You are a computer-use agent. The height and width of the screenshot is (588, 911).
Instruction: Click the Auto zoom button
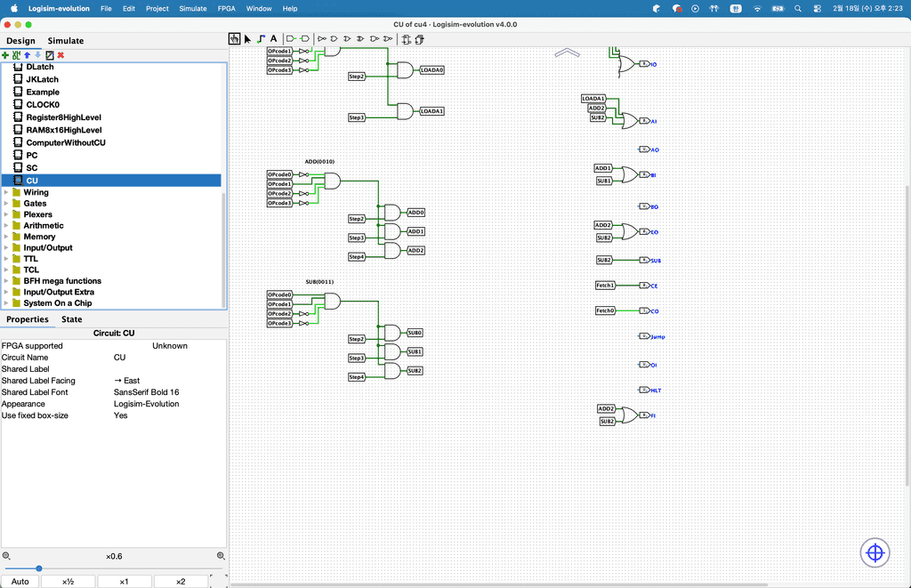[x=20, y=582]
